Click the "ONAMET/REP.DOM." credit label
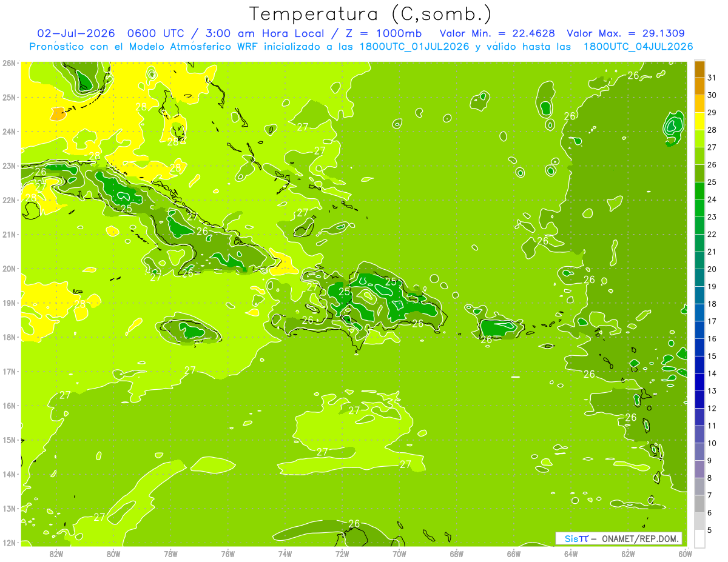The width and height of the screenshot is (728, 562). [641, 538]
